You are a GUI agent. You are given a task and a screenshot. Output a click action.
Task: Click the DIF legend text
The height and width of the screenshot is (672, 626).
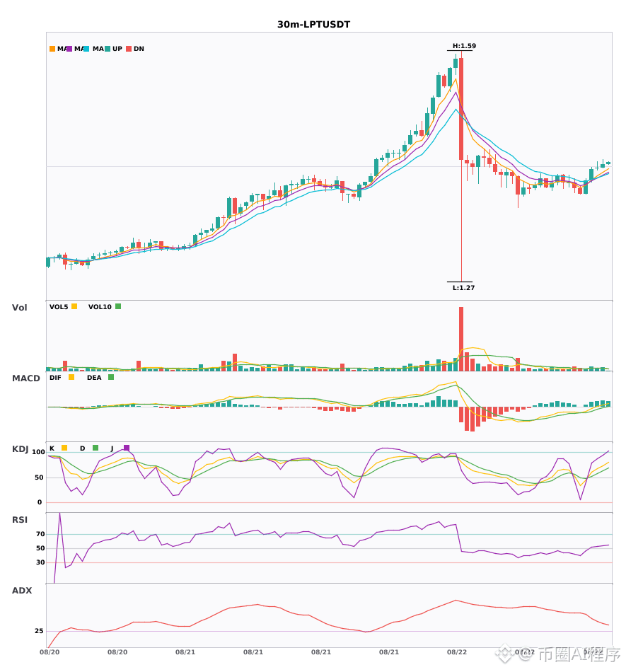pyautogui.click(x=55, y=378)
